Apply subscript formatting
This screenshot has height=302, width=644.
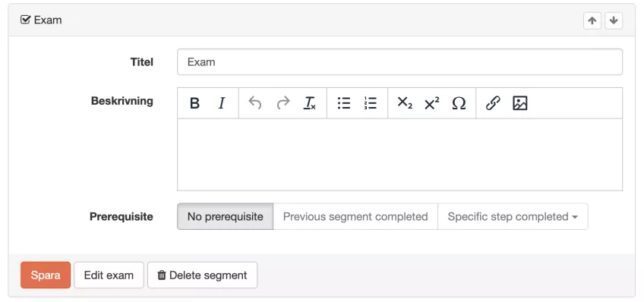coord(405,103)
